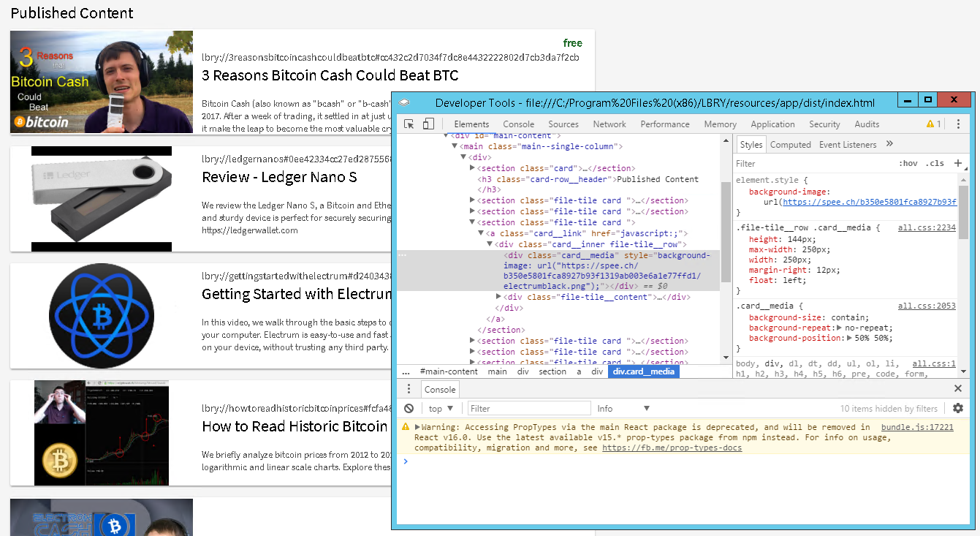Open the Audits tab
Screen dimensions: 980x536
(867, 124)
